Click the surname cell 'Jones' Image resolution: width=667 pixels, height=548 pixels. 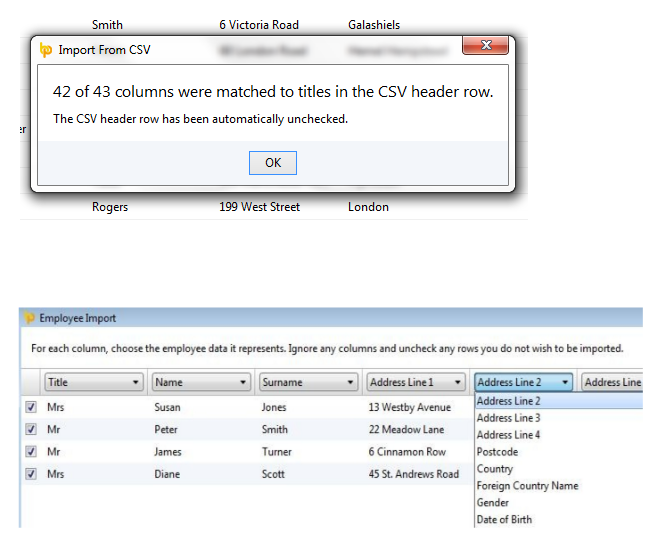274,407
